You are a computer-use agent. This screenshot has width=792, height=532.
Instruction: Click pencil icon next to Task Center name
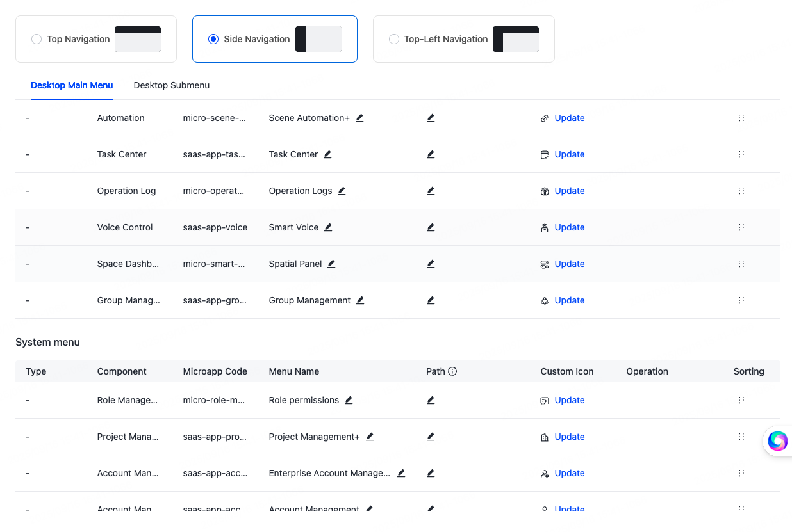[327, 154]
